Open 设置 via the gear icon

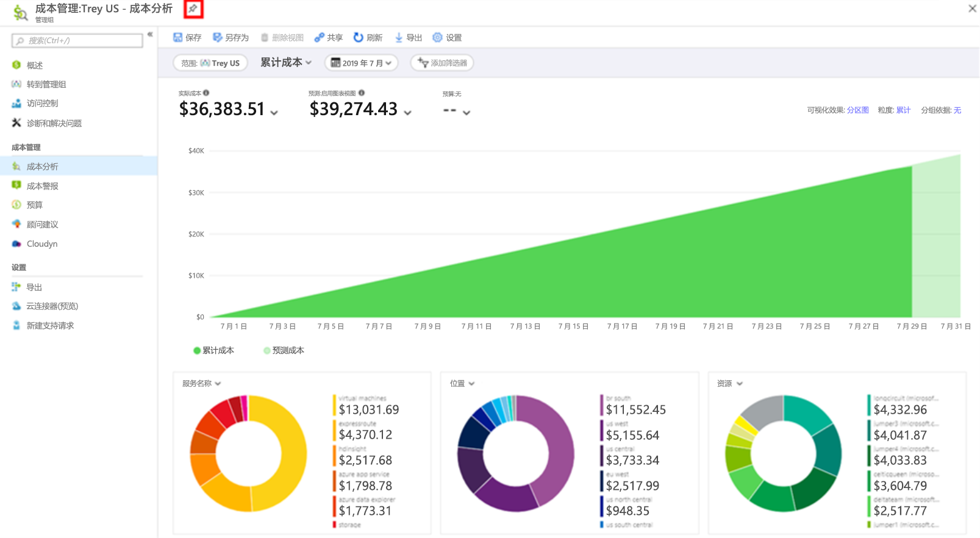[437, 37]
